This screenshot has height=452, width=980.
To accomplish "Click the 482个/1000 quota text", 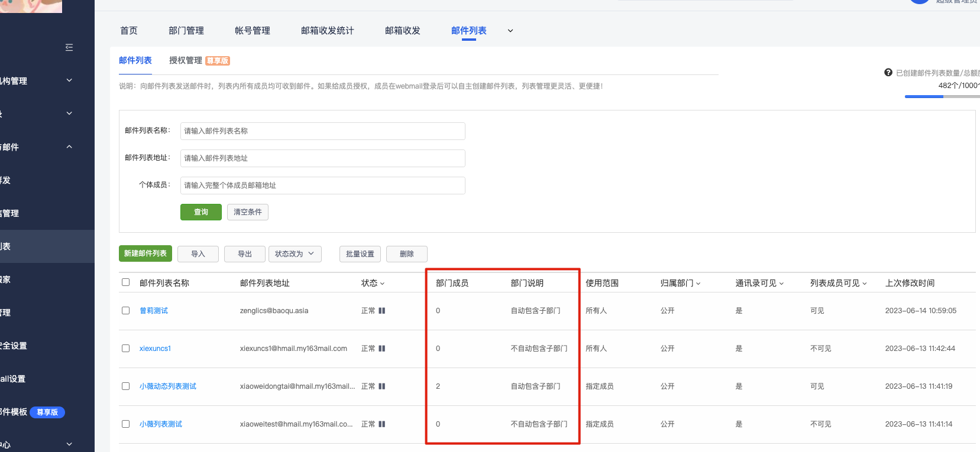I will coord(959,86).
